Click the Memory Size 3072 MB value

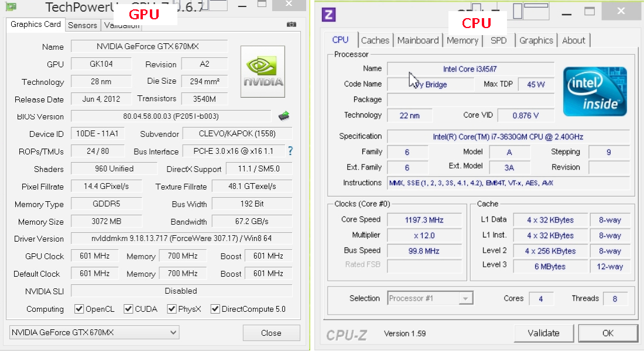[107, 221]
